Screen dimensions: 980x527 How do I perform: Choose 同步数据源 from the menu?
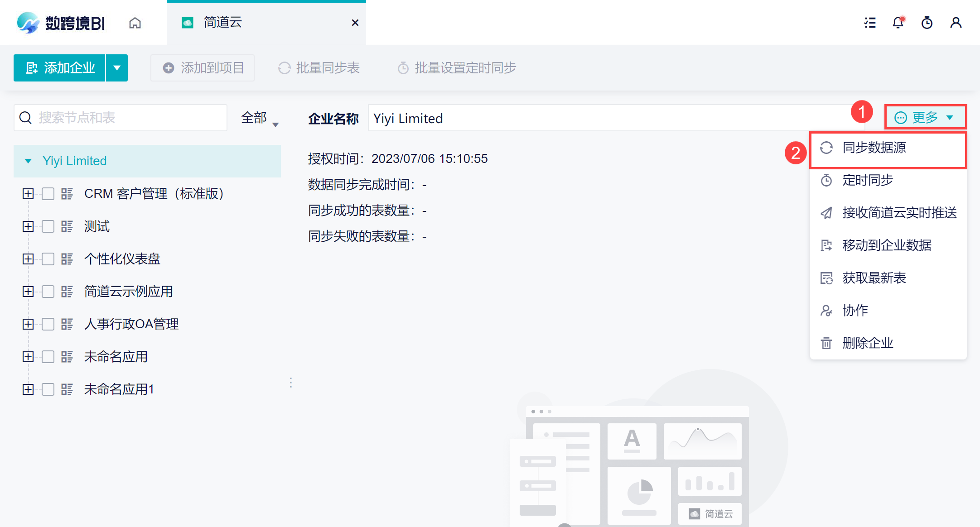[874, 148]
